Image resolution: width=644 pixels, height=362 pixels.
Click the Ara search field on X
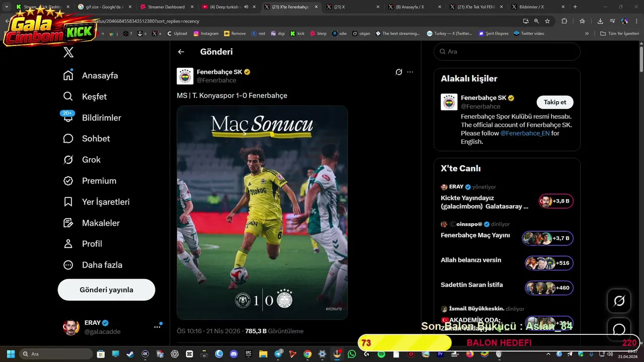(x=507, y=52)
